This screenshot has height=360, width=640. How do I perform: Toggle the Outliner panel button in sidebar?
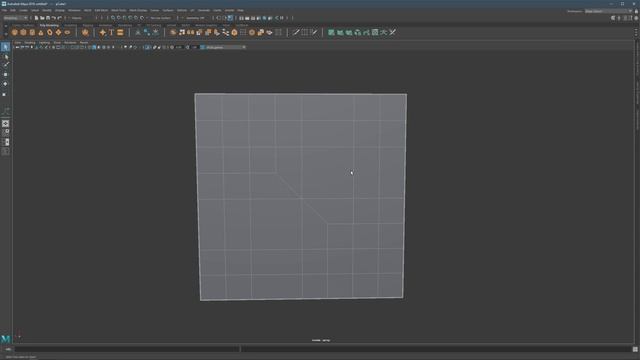point(5,151)
